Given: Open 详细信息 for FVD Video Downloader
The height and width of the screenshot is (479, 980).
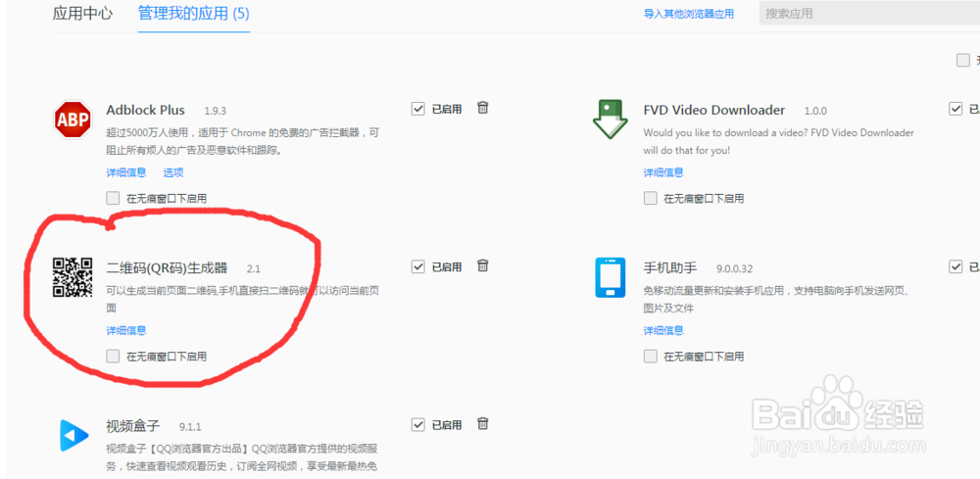Looking at the screenshot, I should 663,172.
